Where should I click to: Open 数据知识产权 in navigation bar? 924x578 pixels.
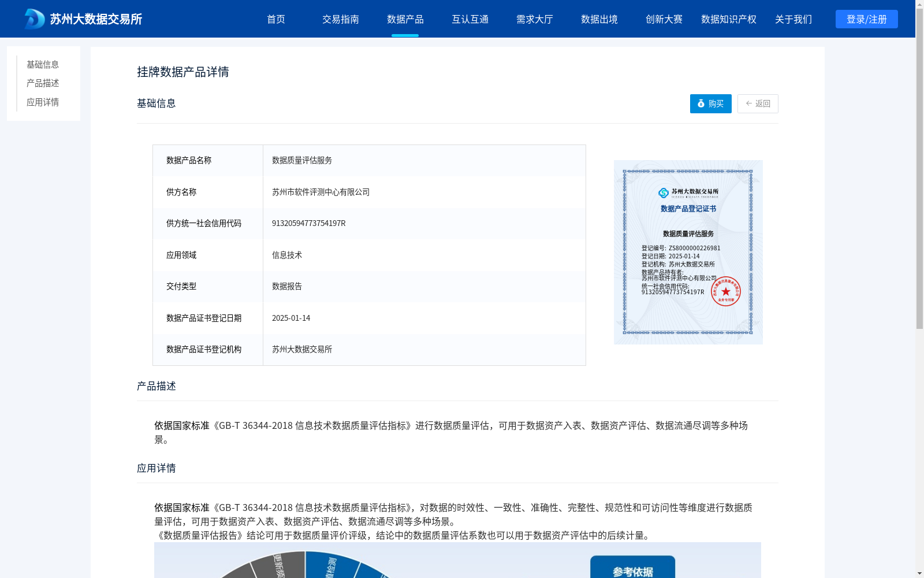pyautogui.click(x=729, y=19)
